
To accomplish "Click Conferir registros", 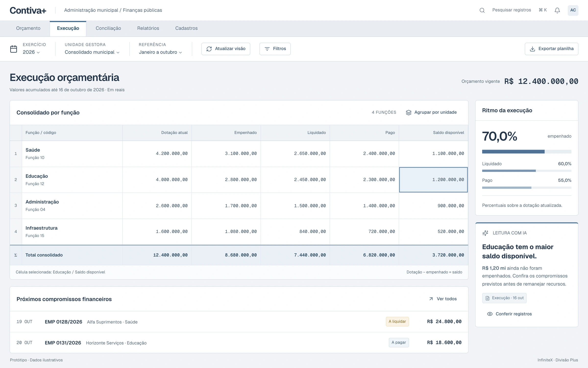I will [509, 314].
